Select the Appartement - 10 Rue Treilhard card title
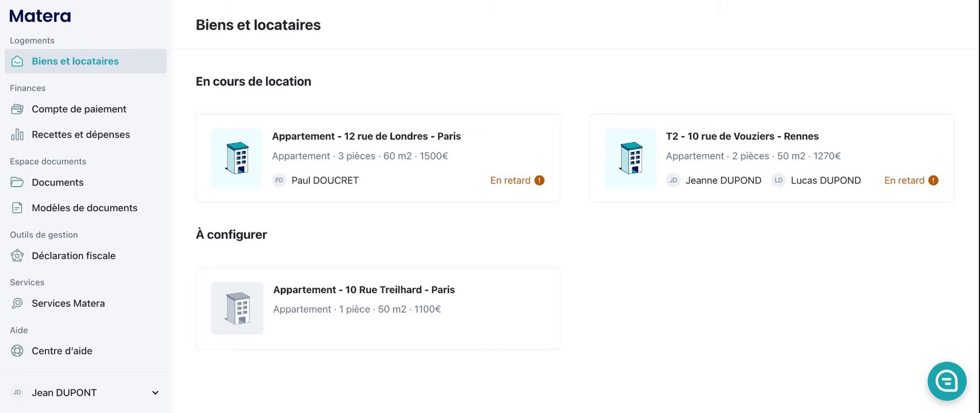The height and width of the screenshot is (413, 980). pyautogui.click(x=364, y=290)
